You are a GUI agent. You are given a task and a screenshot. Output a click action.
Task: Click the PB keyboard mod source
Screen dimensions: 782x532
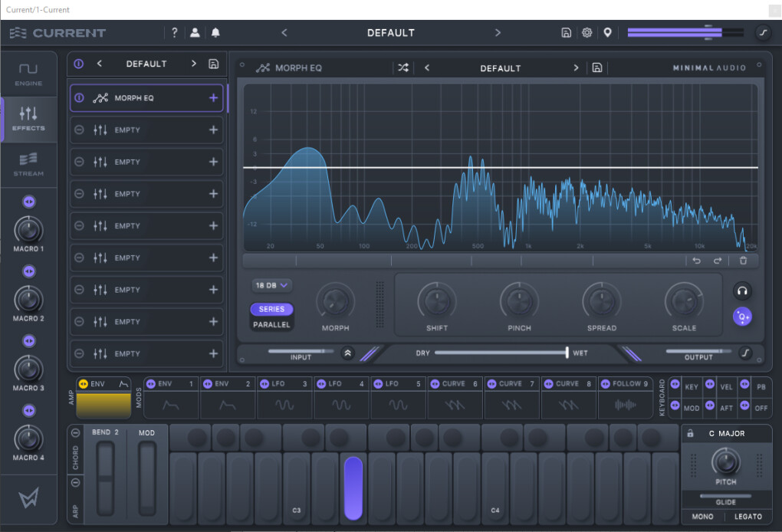pos(761,387)
